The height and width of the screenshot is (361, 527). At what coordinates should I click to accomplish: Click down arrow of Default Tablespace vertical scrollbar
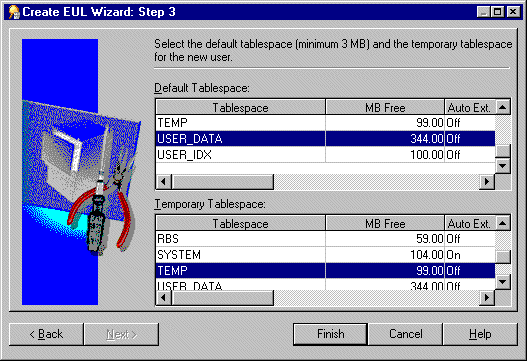coord(503,166)
